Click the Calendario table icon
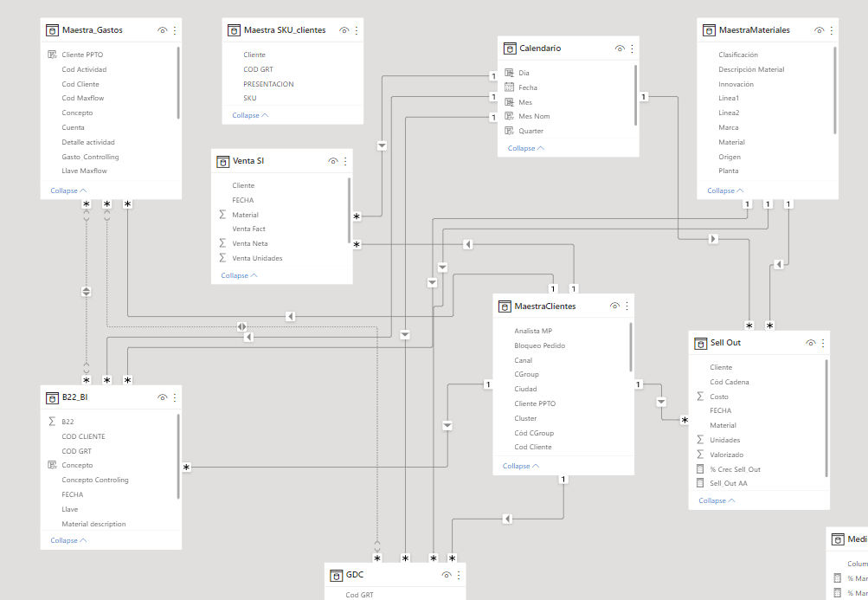Viewport: 868px width, 600px height. [x=509, y=48]
